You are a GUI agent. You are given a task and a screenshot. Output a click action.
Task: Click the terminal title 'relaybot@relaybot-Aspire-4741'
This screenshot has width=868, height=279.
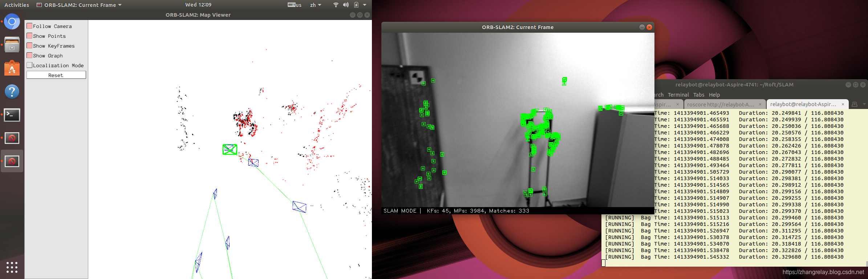[x=734, y=85]
